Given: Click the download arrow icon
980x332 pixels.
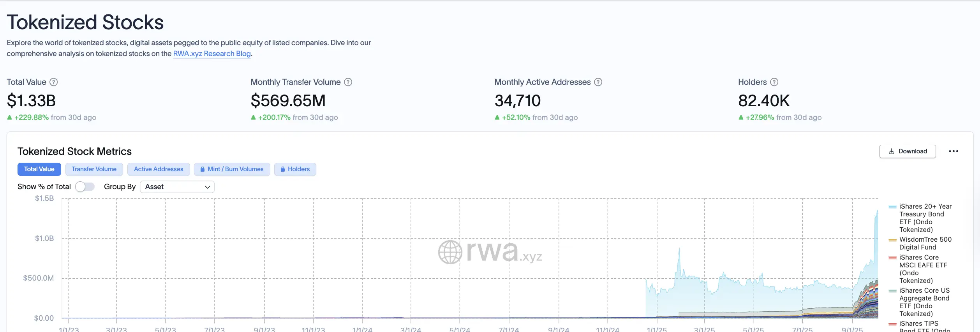Looking at the screenshot, I should point(892,151).
